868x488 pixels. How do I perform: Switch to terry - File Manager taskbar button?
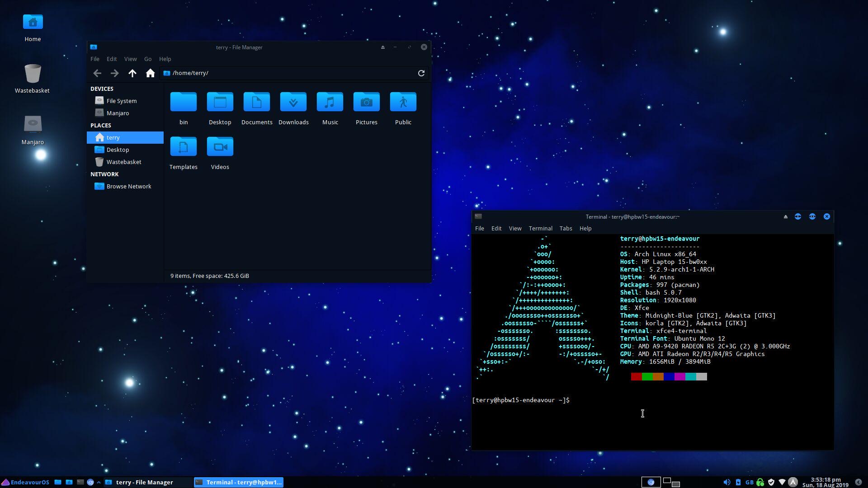click(x=144, y=482)
